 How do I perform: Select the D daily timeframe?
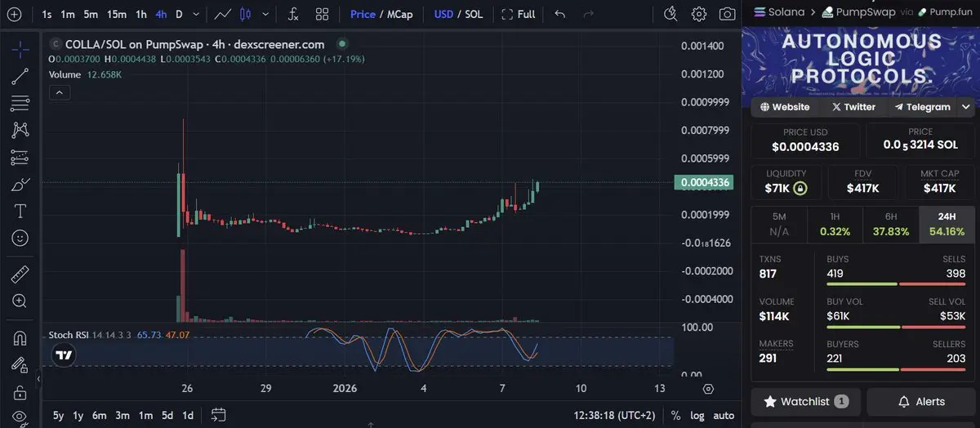[x=180, y=14]
